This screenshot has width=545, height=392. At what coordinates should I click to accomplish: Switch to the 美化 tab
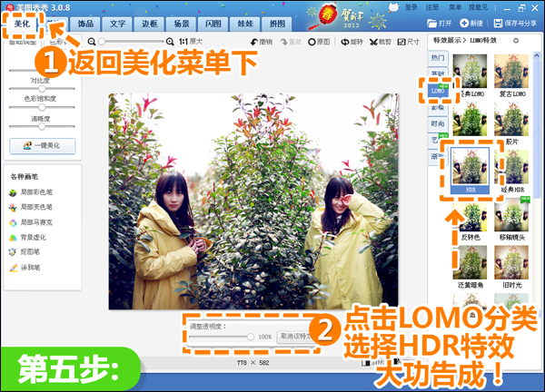22,24
